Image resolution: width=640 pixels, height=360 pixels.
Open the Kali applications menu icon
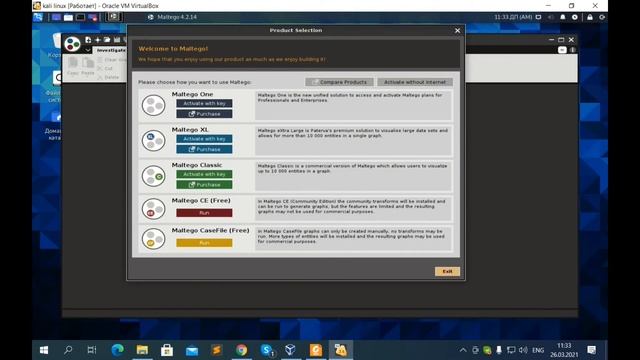point(38,17)
